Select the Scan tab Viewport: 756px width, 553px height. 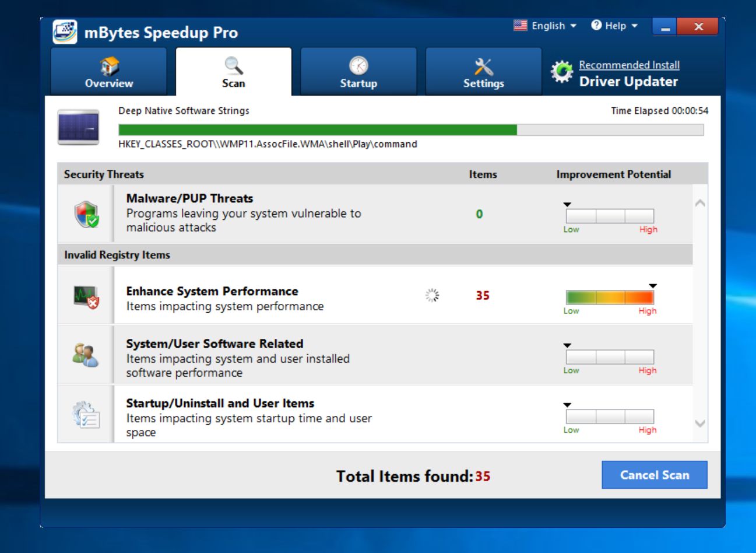pyautogui.click(x=234, y=72)
